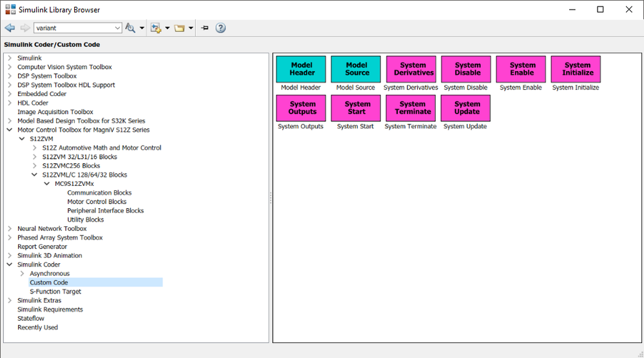
Task: Open the search options dropdown arrow
Action: [x=142, y=28]
